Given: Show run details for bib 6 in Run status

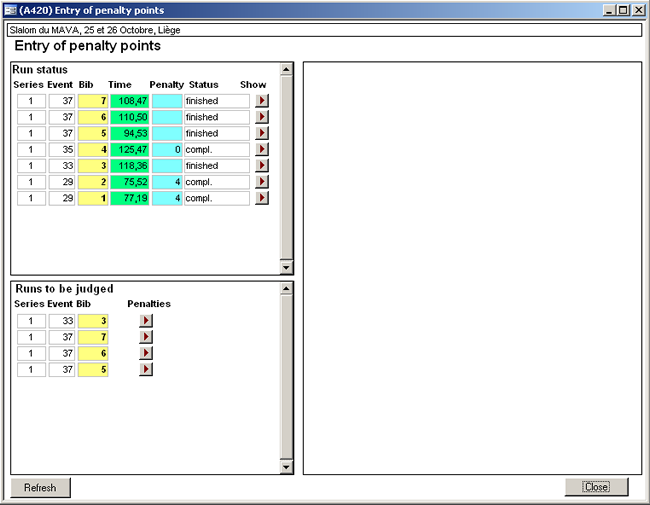Looking at the screenshot, I should point(262,117).
